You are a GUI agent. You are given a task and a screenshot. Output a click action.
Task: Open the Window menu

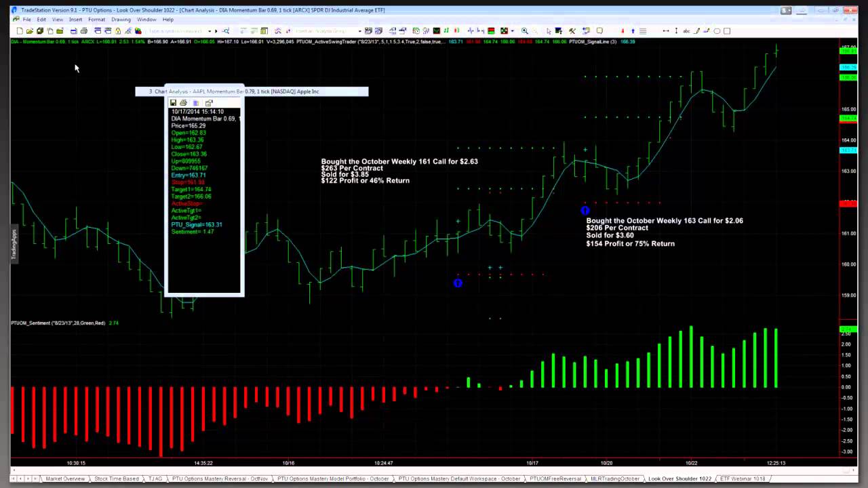pyautogui.click(x=146, y=20)
